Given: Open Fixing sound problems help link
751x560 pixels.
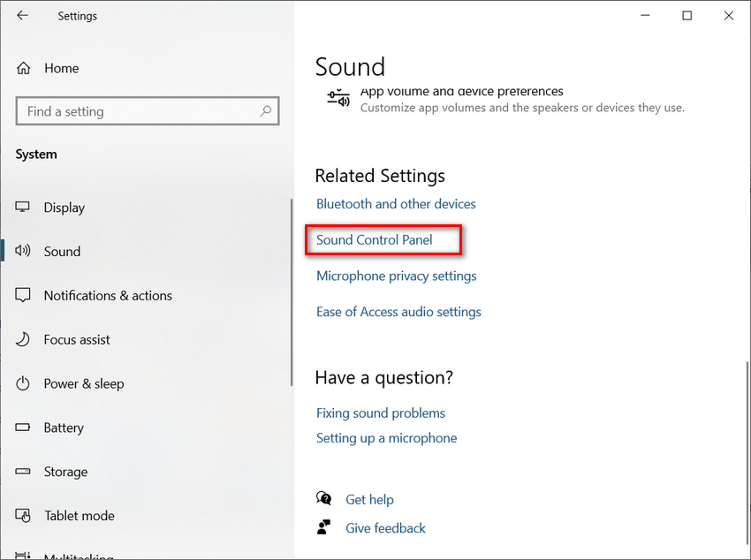Looking at the screenshot, I should 381,413.
